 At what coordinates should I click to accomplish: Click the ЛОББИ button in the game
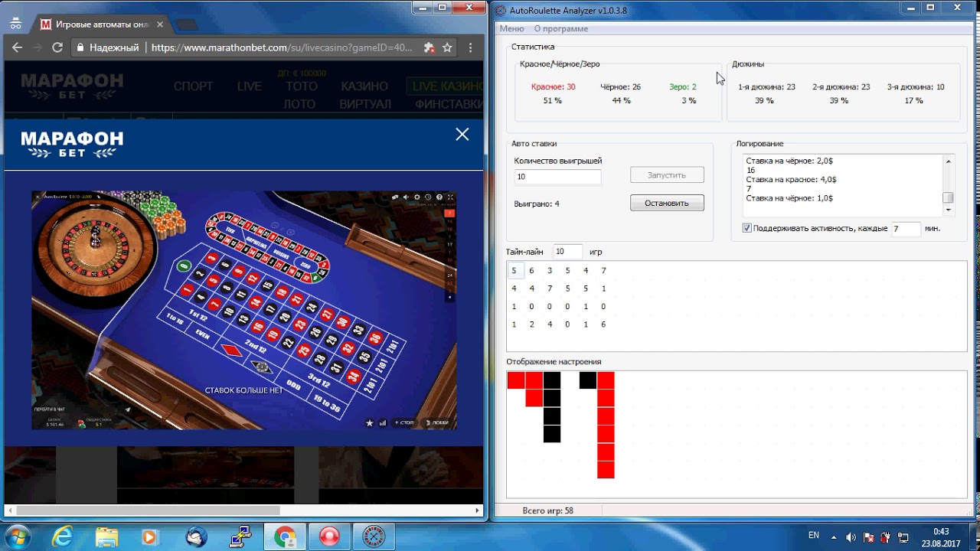(437, 422)
